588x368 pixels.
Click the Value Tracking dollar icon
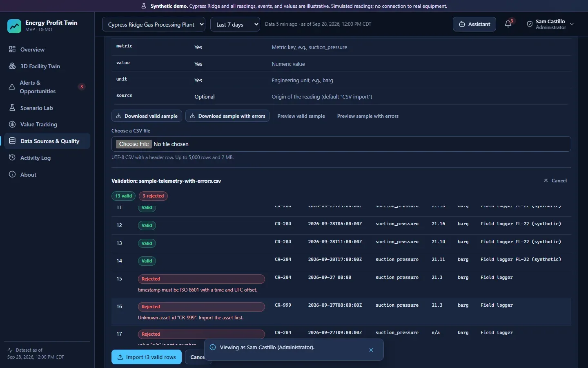pos(12,124)
